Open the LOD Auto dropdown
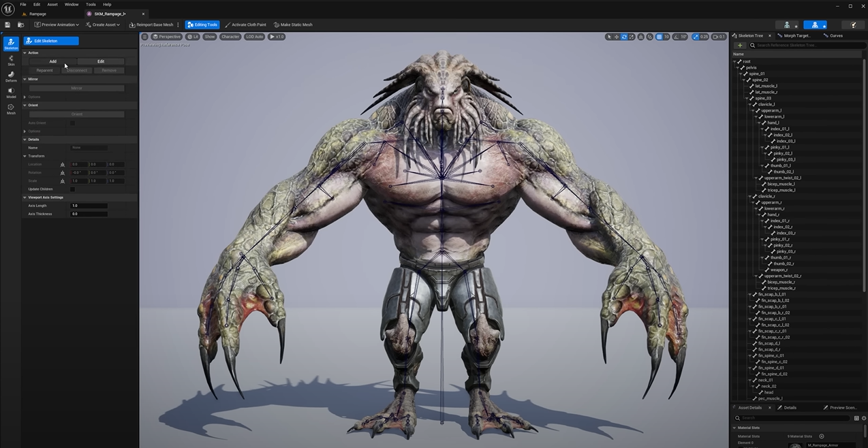 point(254,37)
